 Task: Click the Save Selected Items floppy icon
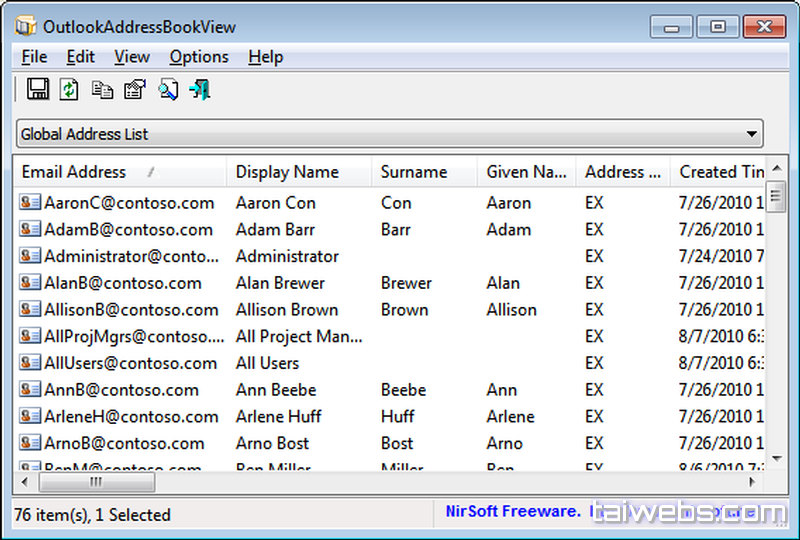(x=38, y=90)
